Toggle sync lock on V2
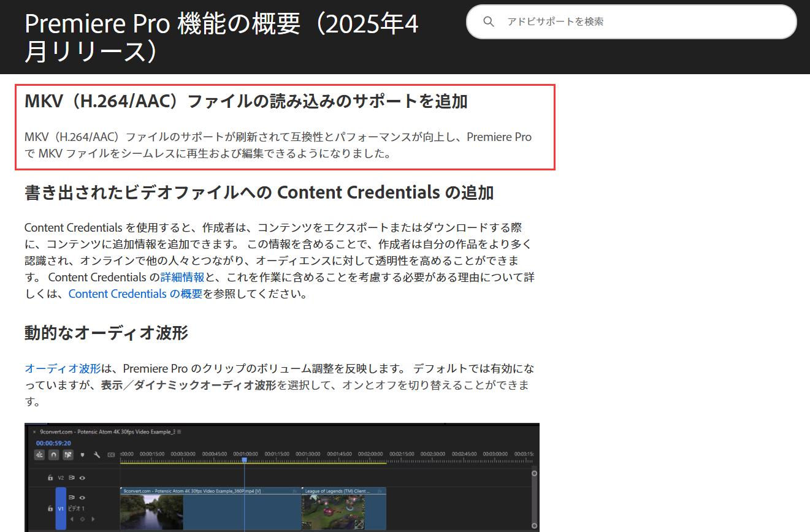Viewport: 810px width, 532px height. coord(72,477)
